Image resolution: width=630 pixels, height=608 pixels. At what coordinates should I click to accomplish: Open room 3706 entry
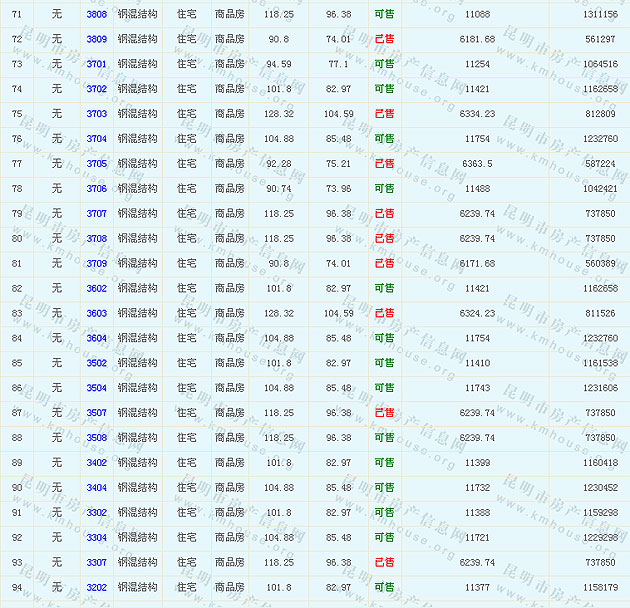[x=96, y=189]
